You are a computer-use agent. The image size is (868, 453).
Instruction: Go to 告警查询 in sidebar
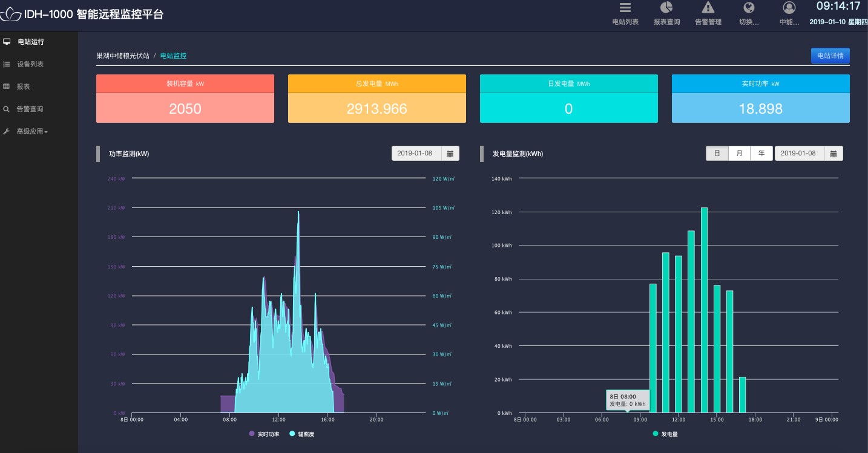click(30, 109)
